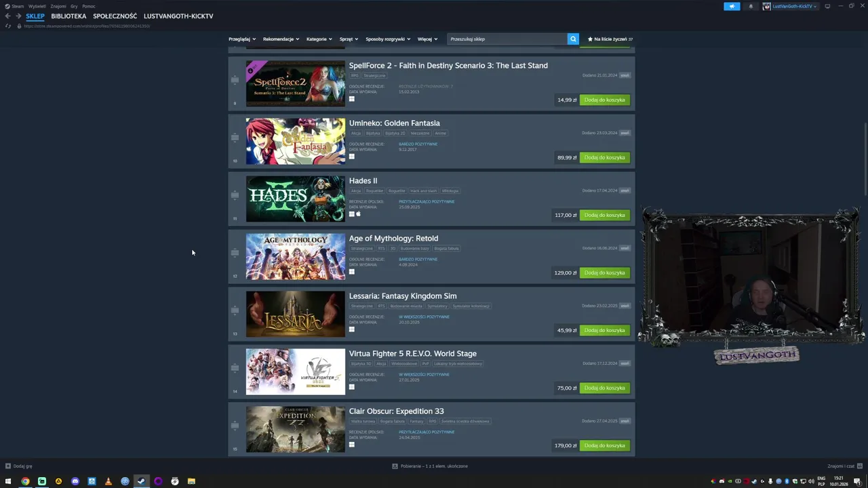The image size is (868, 488).
Task: Open the Gry menu
Action: (x=74, y=6)
